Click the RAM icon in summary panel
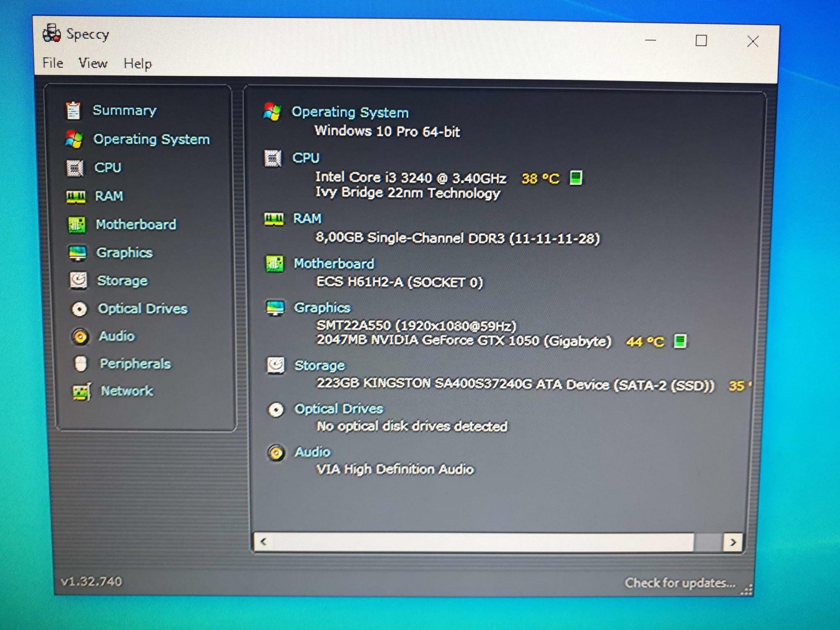 click(274, 219)
